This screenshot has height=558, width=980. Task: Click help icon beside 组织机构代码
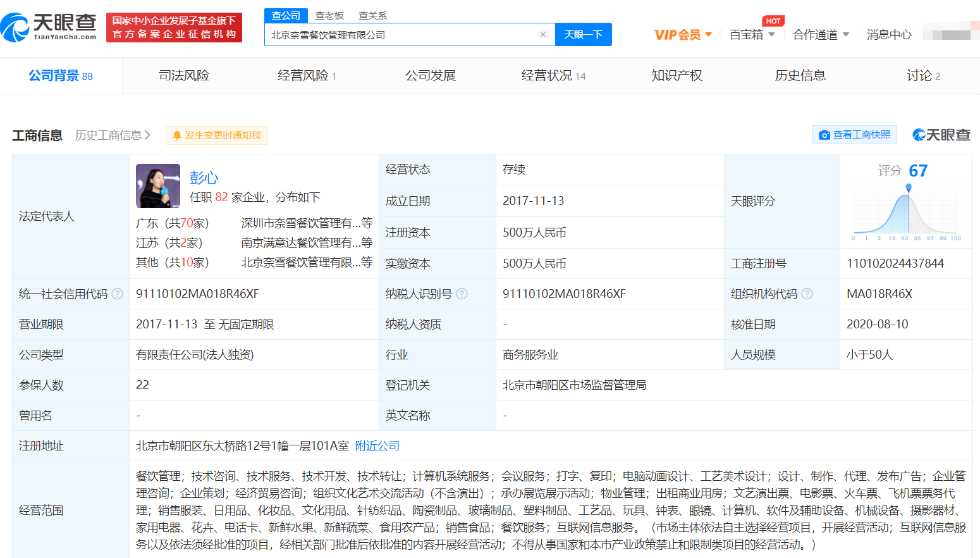[807, 294]
